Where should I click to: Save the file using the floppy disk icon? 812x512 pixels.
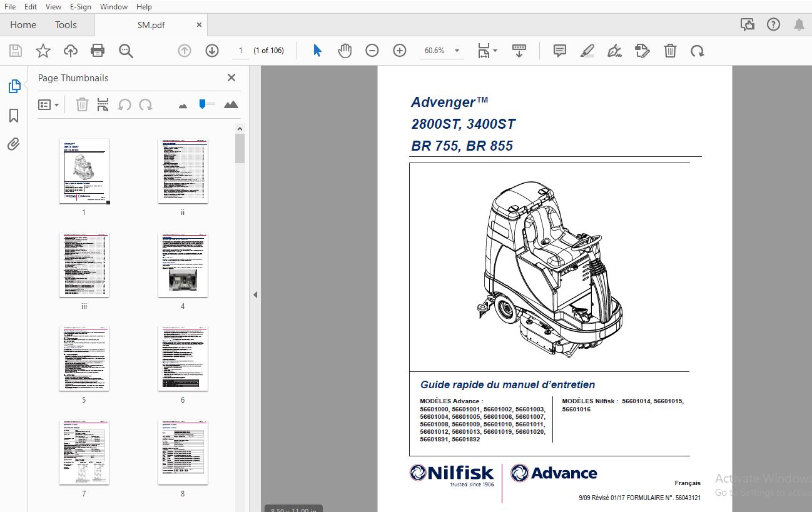click(x=15, y=51)
